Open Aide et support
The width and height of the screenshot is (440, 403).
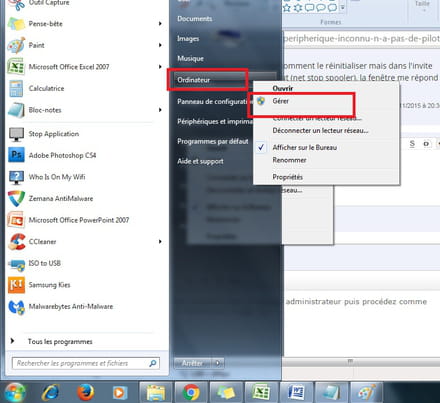200,161
